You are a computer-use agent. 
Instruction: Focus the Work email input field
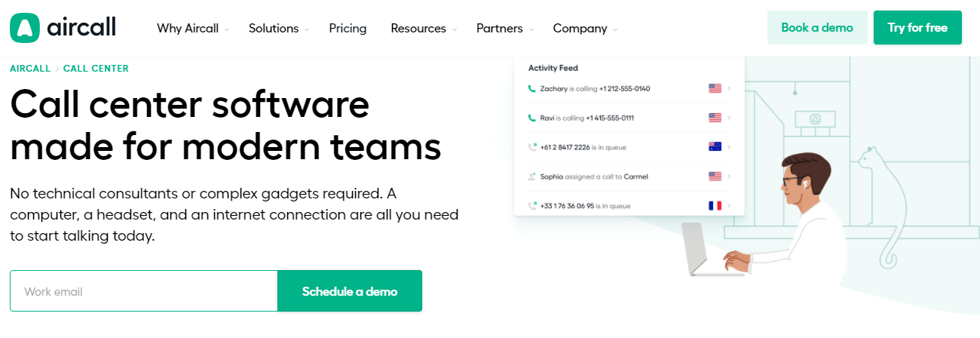pos(144,291)
